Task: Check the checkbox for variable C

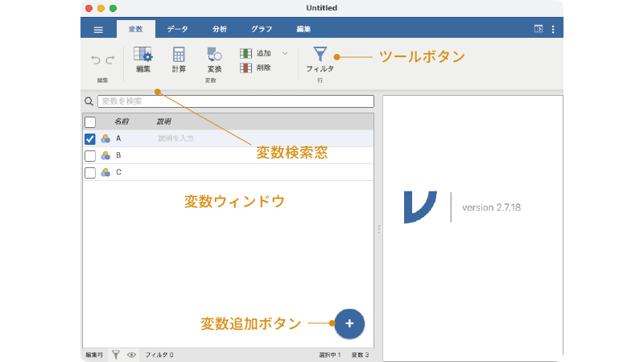Action: click(x=90, y=172)
